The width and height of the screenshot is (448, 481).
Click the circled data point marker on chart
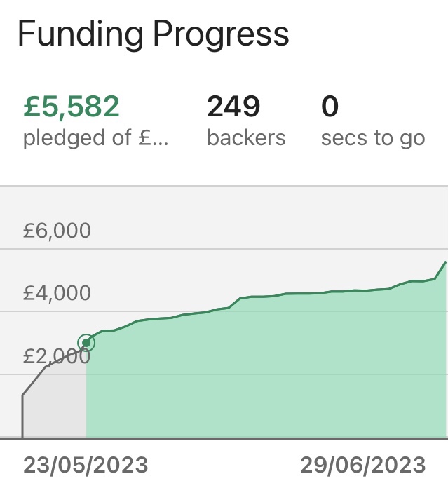point(86,343)
